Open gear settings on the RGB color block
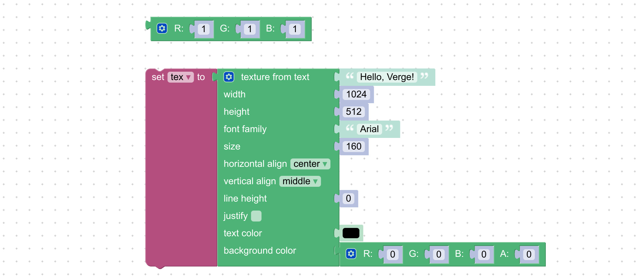 pyautogui.click(x=162, y=28)
